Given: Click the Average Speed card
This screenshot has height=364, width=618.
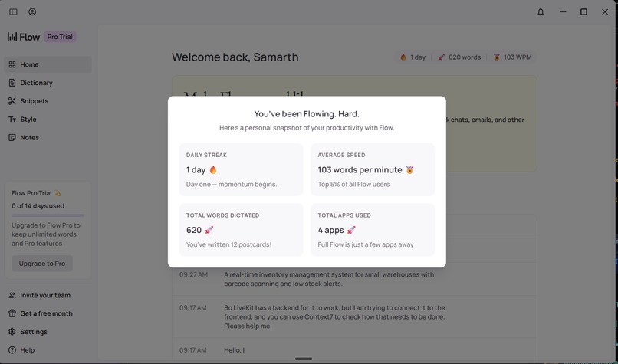Looking at the screenshot, I should pyautogui.click(x=372, y=169).
